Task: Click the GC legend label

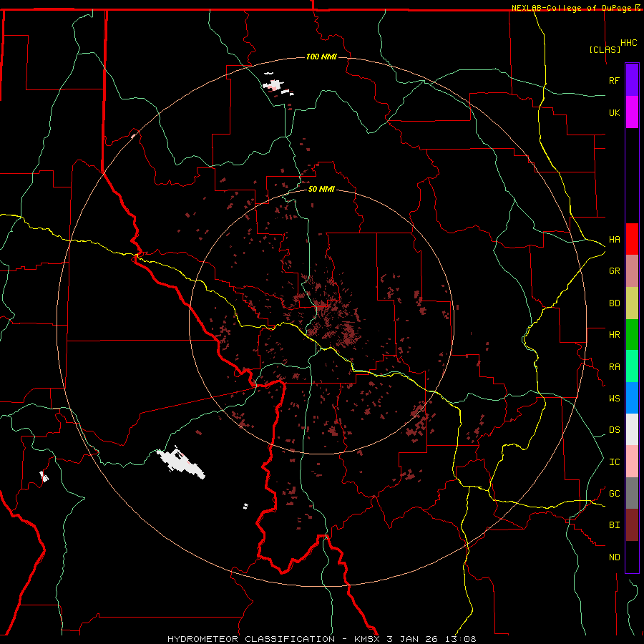Action: point(614,493)
